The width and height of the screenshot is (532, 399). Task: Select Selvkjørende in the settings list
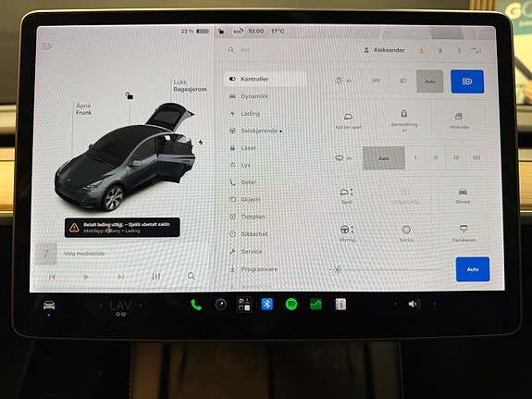(x=255, y=131)
